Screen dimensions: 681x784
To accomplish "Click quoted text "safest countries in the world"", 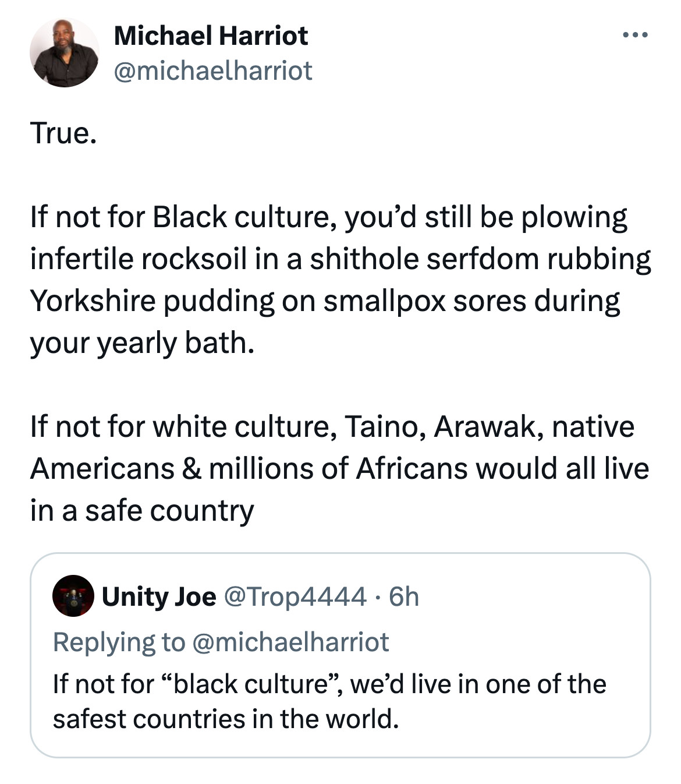I will [226, 719].
